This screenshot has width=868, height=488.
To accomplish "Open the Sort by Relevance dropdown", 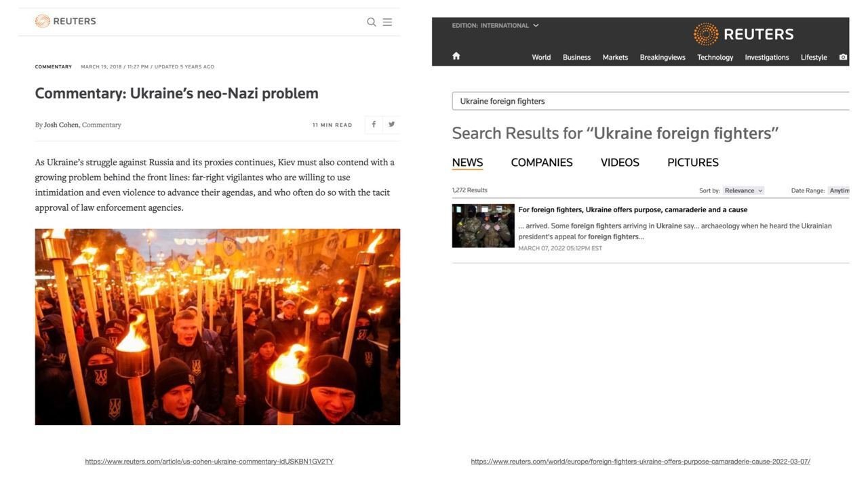I will coord(743,190).
